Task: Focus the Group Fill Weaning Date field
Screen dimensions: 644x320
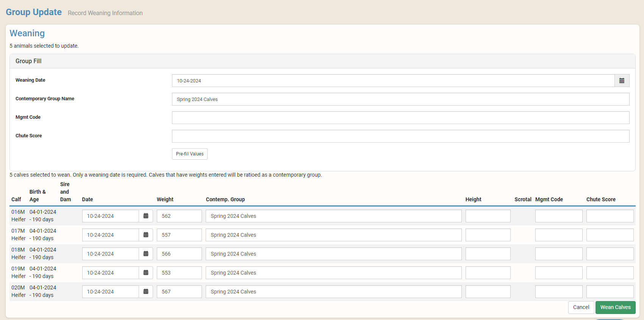Action: coord(393,81)
